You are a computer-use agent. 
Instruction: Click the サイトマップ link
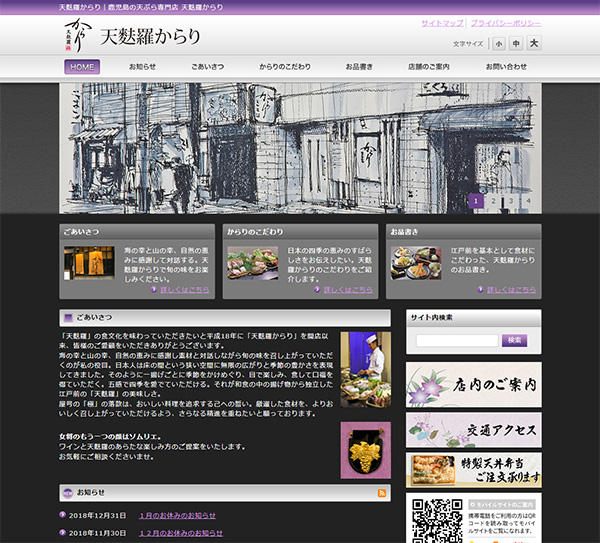point(442,21)
